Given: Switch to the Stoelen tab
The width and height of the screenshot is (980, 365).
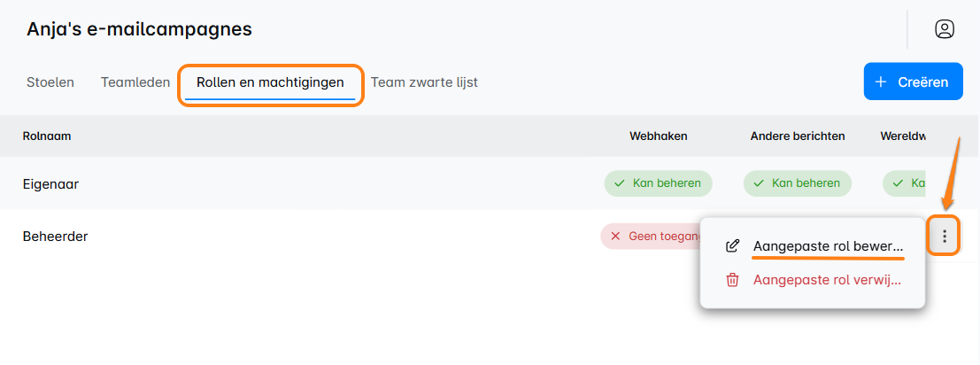Looking at the screenshot, I should (50, 82).
